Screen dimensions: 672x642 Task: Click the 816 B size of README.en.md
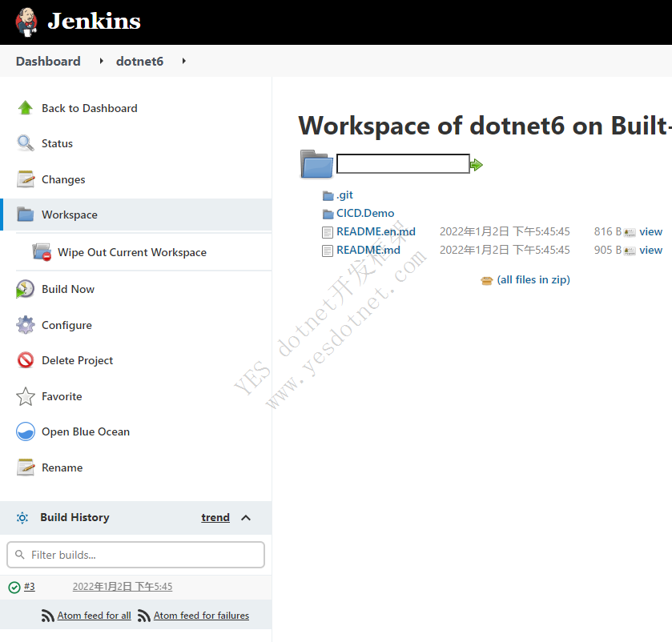point(608,231)
